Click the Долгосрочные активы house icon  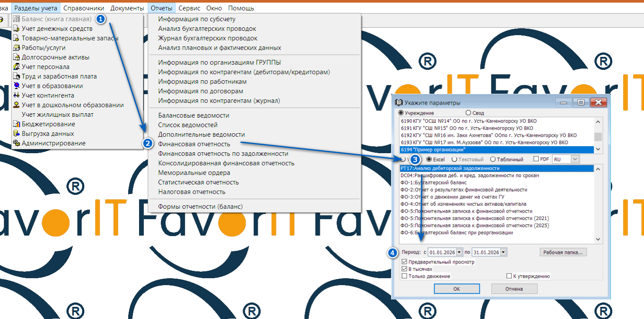[17, 57]
